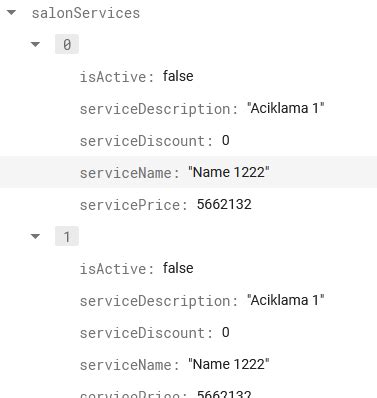Select serviceDiscount field in item 0
Viewport: 377px width, 398px height.
146,141
